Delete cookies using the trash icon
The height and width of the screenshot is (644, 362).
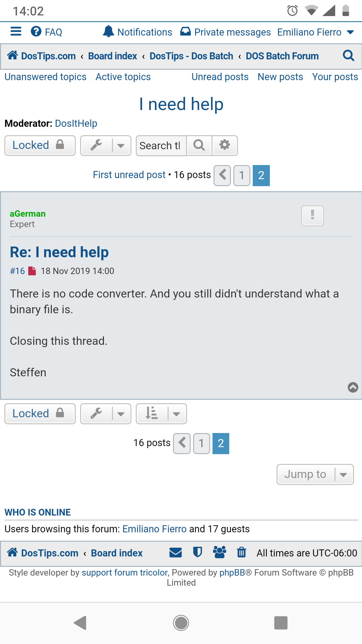pos(242,552)
